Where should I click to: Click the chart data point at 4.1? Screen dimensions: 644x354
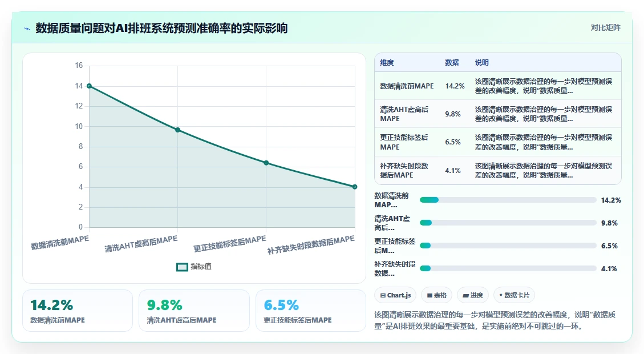(x=355, y=187)
